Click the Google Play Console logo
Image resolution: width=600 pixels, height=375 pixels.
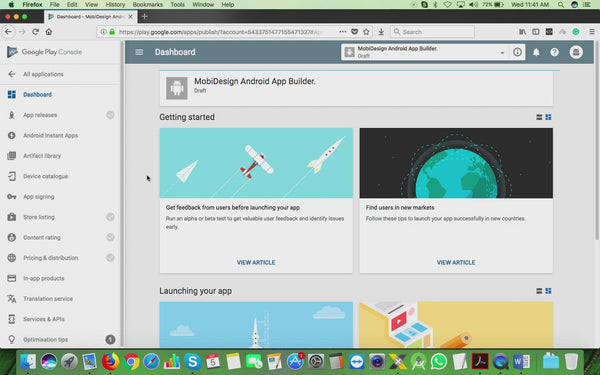[44, 52]
